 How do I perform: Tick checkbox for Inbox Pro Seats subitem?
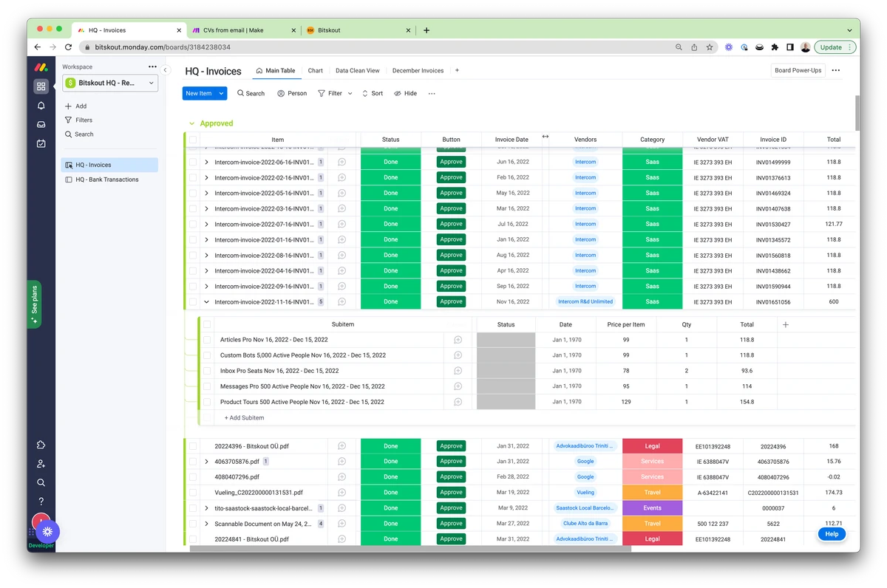pyautogui.click(x=207, y=371)
